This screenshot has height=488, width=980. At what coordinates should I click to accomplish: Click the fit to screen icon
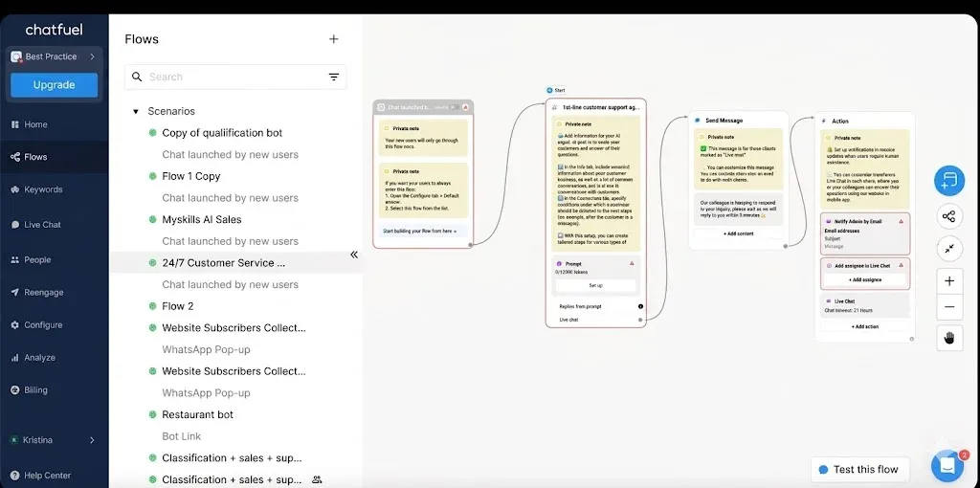tap(949, 249)
